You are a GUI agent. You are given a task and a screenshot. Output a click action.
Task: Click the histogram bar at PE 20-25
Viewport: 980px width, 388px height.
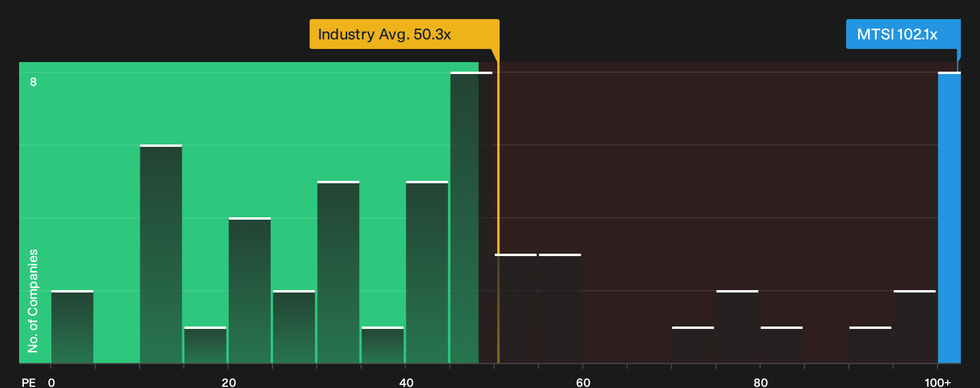250,290
